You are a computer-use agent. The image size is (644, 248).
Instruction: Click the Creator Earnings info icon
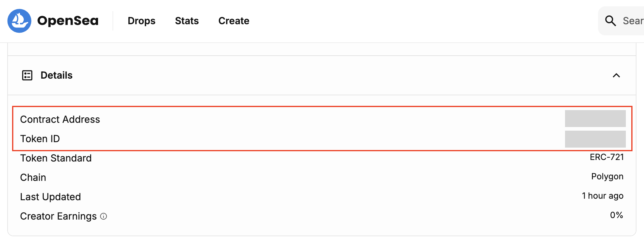[x=103, y=216]
